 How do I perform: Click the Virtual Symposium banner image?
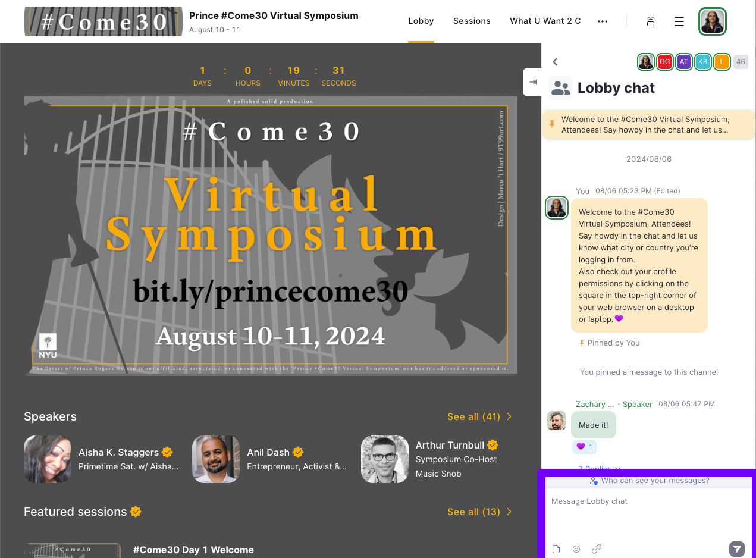click(x=270, y=236)
